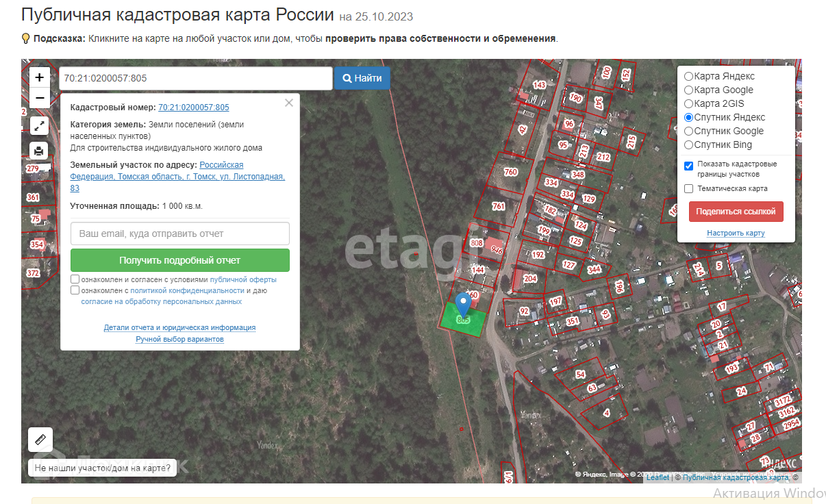Click 'Не нашли участок/дом на карте?' tooltip
The image size is (826, 504).
102,468
